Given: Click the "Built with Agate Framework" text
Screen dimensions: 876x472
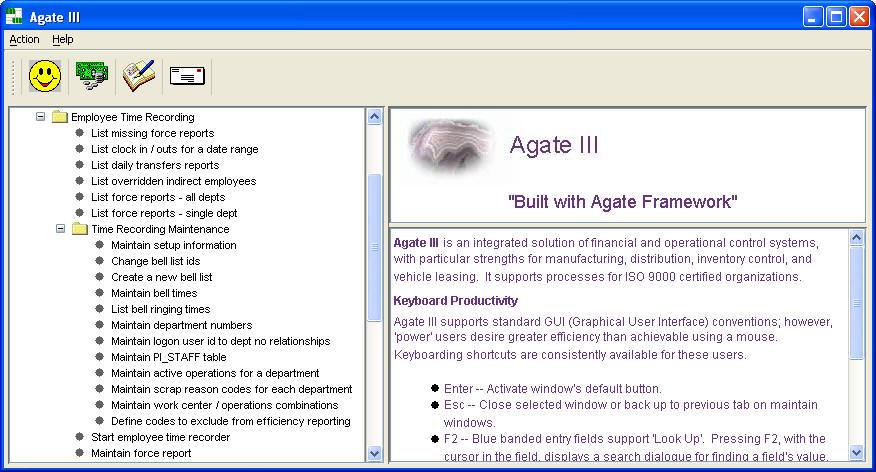Looking at the screenshot, I should [x=622, y=202].
